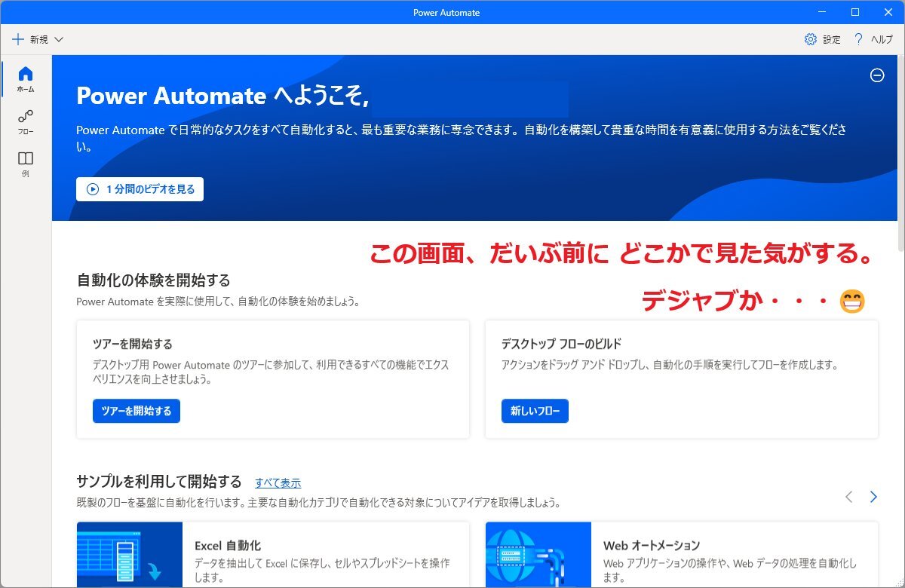Open 設定 settings gear

pos(822,39)
